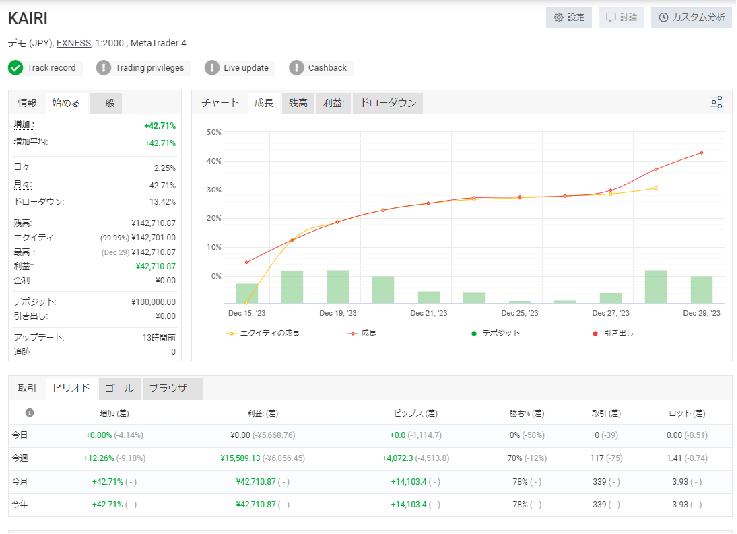The width and height of the screenshot is (737, 534).
Task: Click the disabled 討論 button in the header
Action: [621, 18]
